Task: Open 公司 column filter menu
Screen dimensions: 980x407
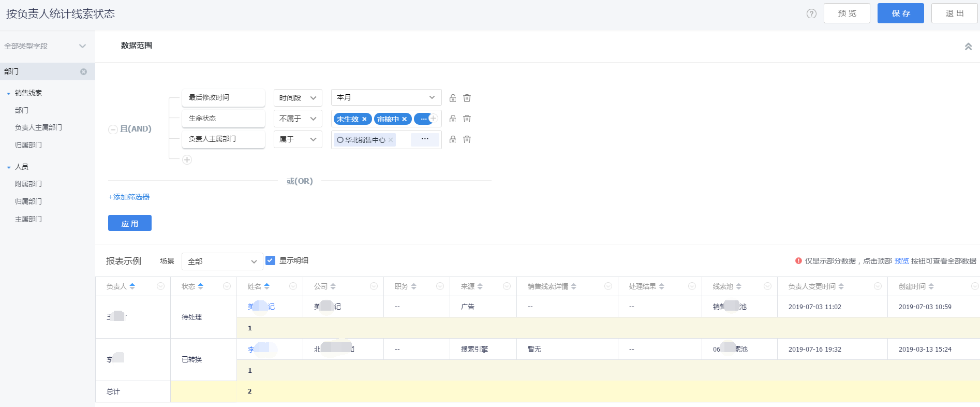Action: click(374, 286)
